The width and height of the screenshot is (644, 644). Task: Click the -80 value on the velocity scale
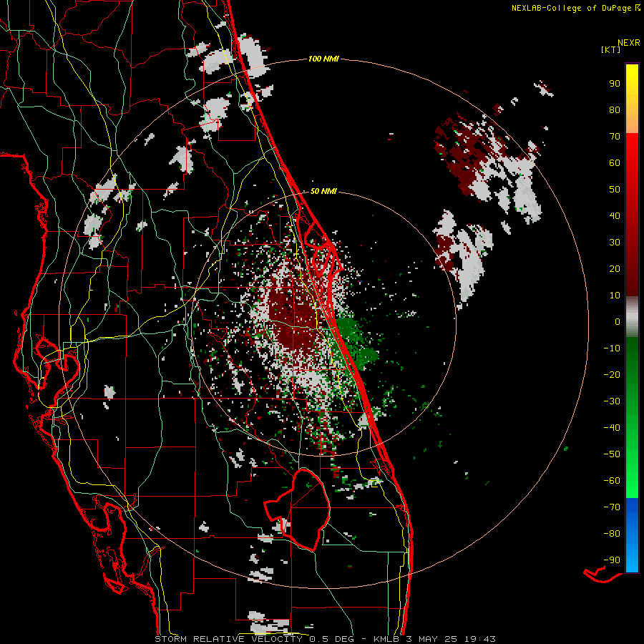pos(612,534)
